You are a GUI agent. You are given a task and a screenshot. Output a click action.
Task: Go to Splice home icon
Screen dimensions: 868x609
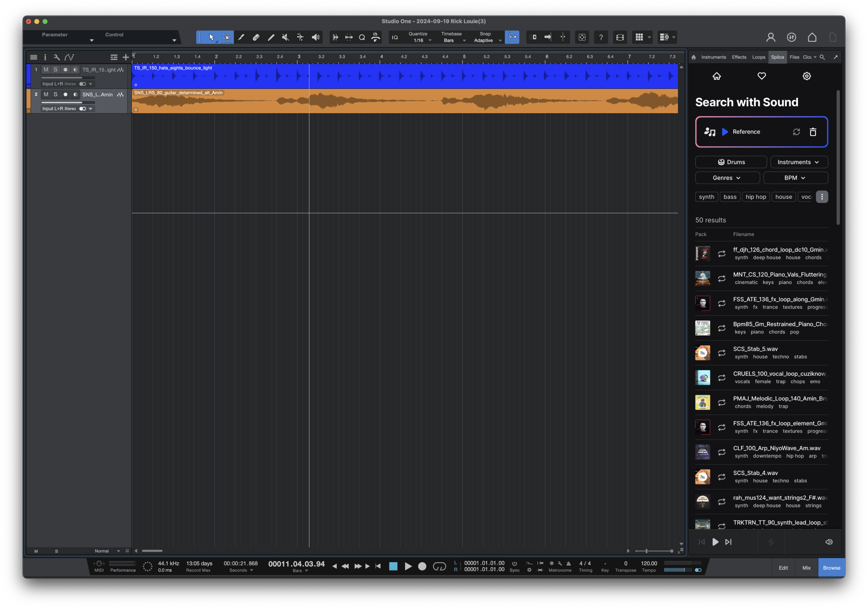[716, 76]
